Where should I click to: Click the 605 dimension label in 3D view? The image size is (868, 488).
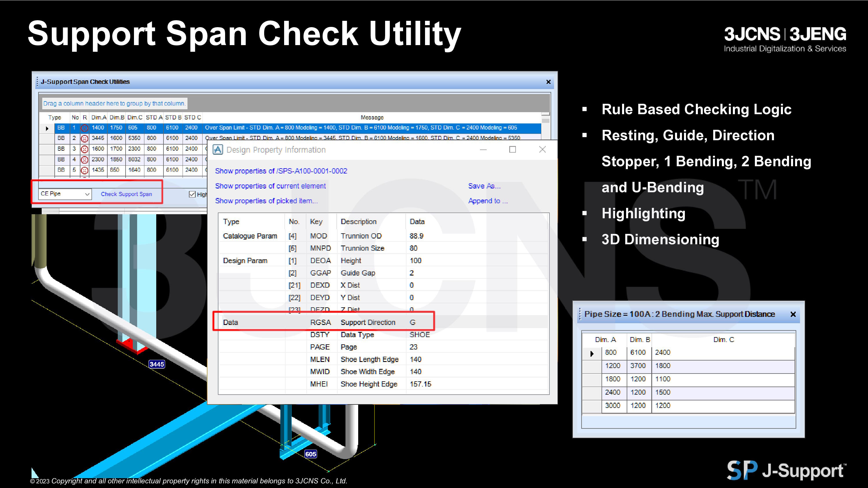coord(310,454)
